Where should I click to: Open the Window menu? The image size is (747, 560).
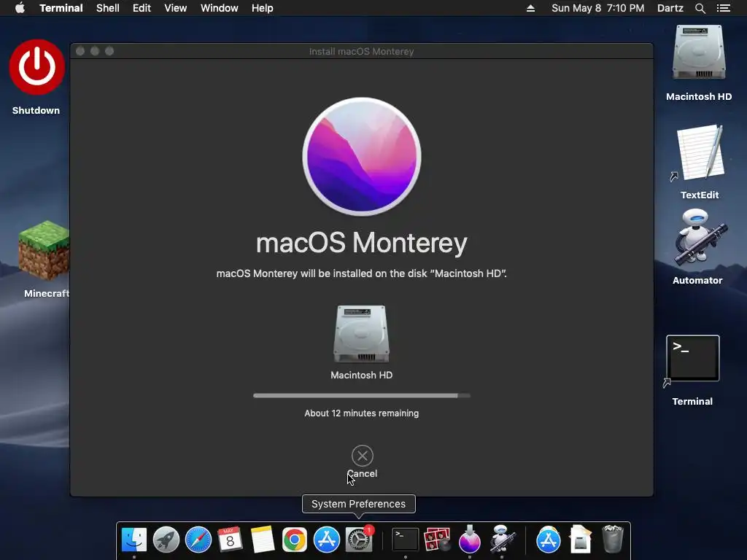point(219,8)
